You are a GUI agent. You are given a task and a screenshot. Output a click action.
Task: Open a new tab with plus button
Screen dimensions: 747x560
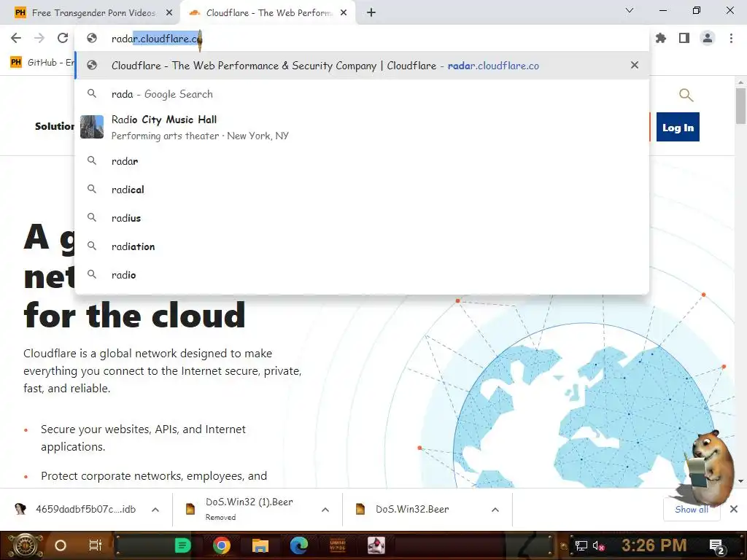371,13
